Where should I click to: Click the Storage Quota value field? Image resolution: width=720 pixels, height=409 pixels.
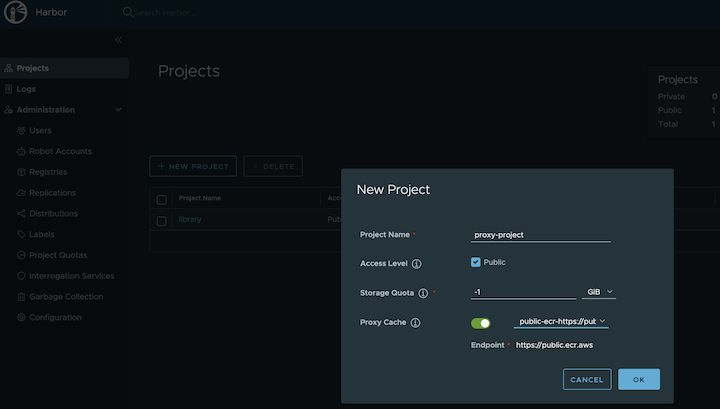523,292
